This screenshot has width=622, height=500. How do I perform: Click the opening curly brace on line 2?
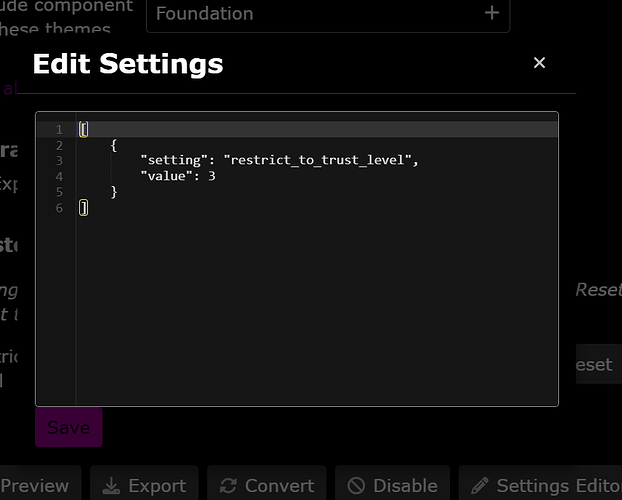click(114, 145)
